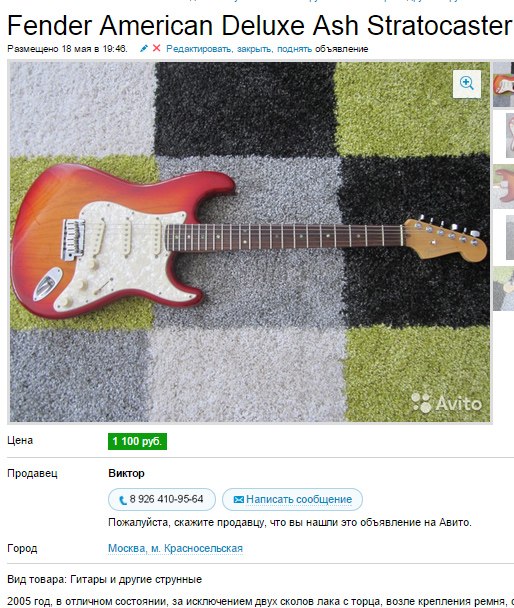Click the envelope icon in message button

(239, 499)
